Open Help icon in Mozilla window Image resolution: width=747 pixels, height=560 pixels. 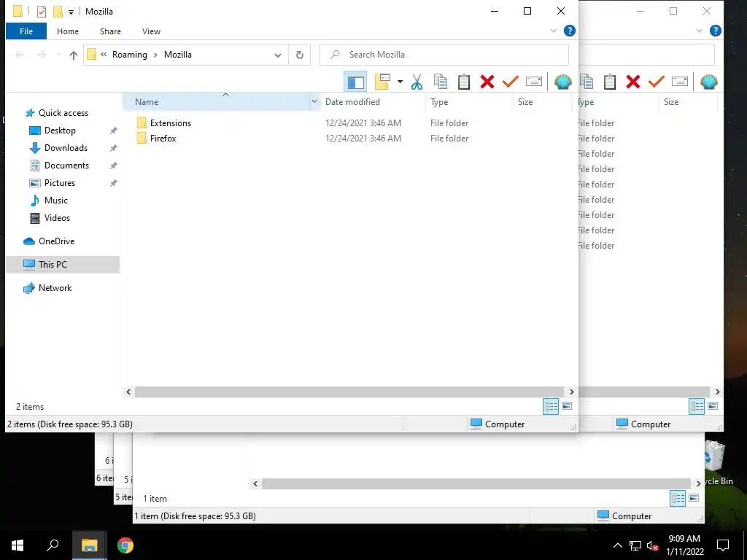569,31
